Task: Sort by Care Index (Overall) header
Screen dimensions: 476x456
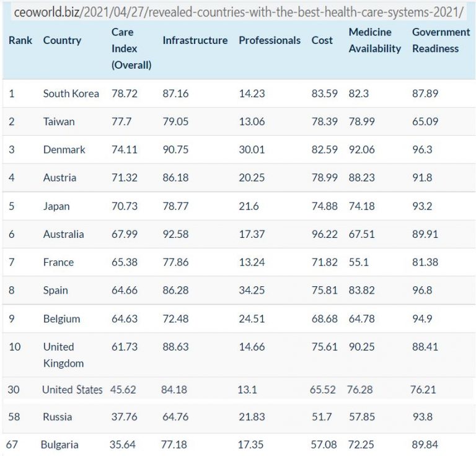Action: 131,48
